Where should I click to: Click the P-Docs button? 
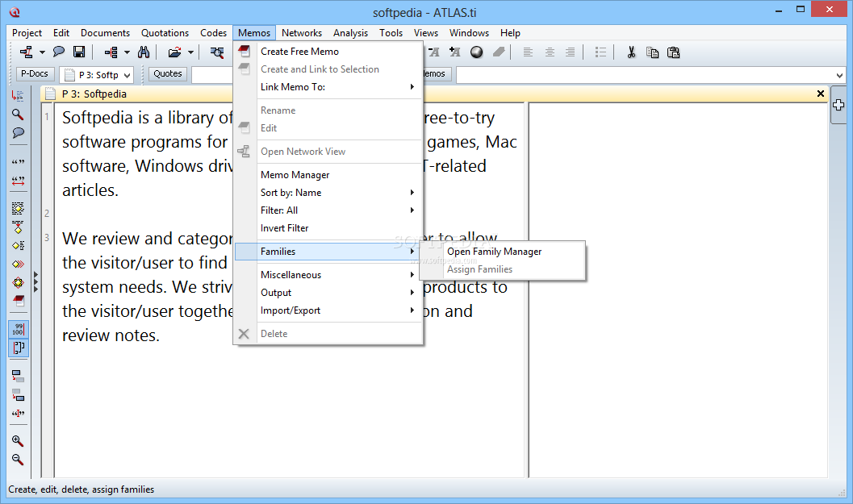pyautogui.click(x=34, y=73)
